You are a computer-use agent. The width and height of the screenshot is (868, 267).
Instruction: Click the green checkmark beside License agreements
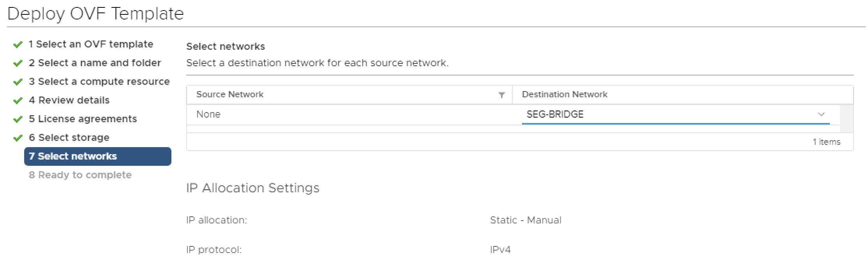(x=18, y=119)
